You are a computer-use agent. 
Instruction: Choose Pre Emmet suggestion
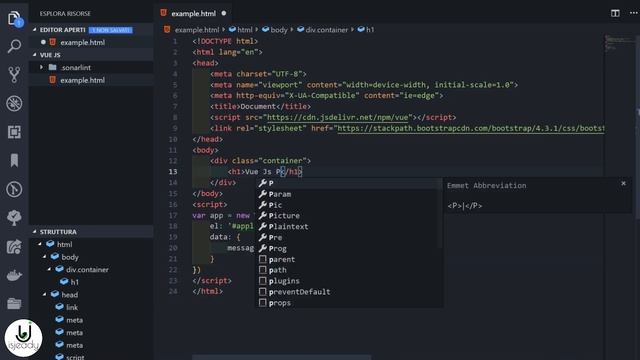coord(349,238)
